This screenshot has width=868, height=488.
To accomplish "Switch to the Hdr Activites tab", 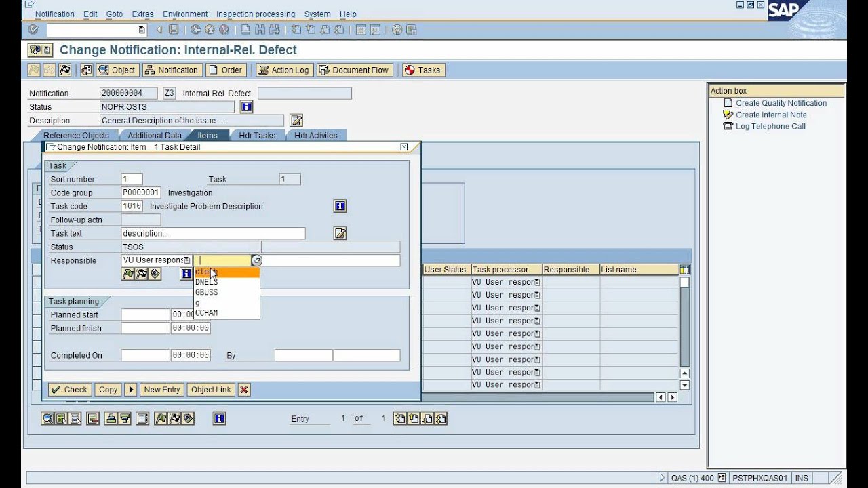I will pos(316,136).
